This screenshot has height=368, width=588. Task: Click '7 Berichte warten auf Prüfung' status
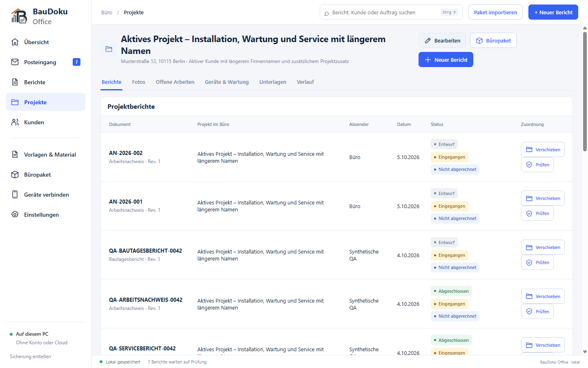click(x=177, y=362)
